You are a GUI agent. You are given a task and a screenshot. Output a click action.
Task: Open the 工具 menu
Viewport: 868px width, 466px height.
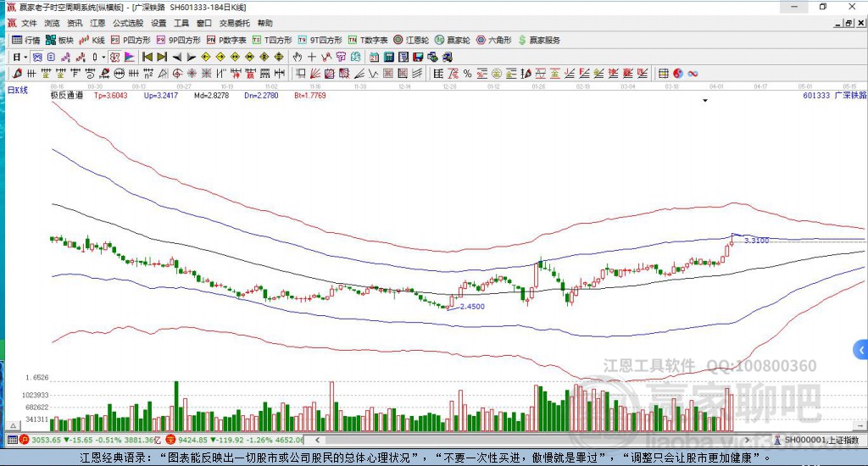(181, 23)
